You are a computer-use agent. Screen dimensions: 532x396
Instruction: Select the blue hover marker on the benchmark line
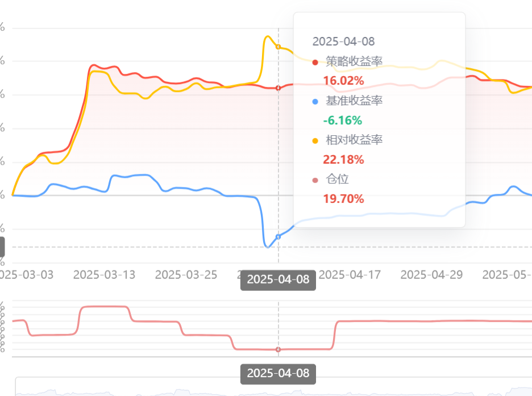point(278,236)
